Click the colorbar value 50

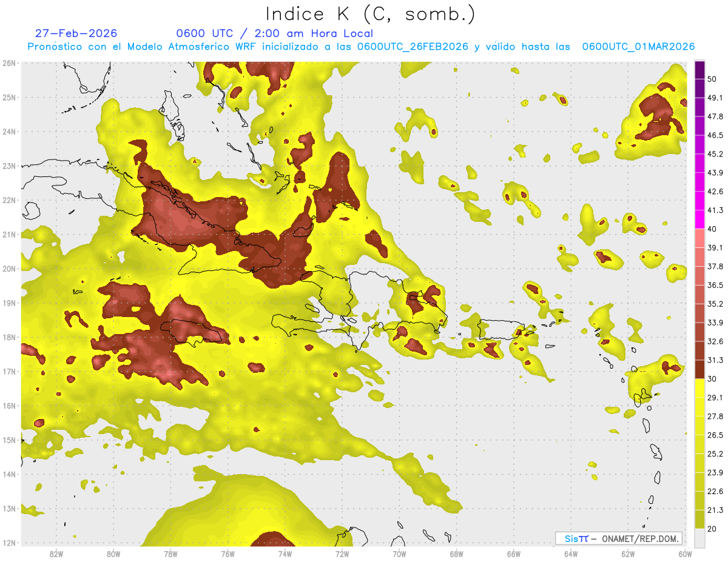click(712, 79)
